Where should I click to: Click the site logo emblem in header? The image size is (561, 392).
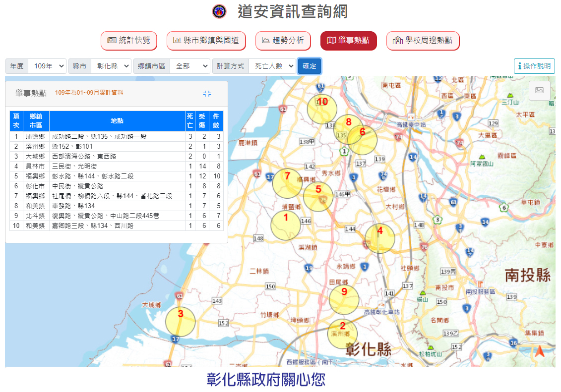pos(219,11)
